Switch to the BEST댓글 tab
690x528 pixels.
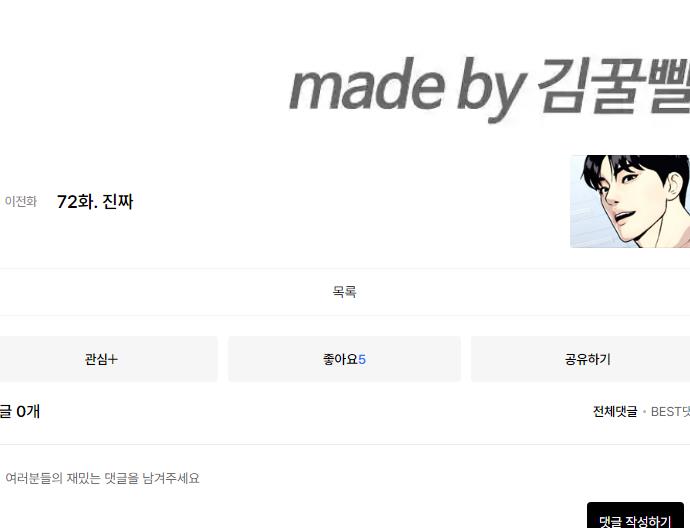[670, 411]
